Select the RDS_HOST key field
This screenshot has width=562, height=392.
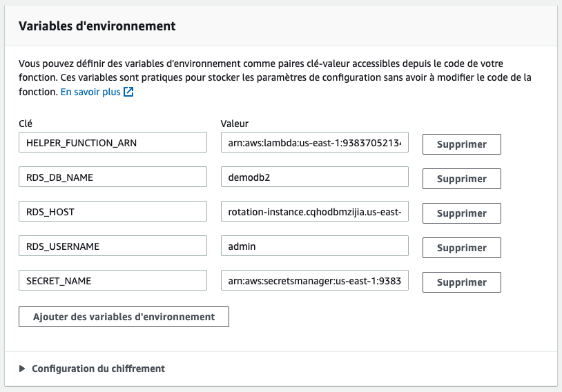(113, 212)
